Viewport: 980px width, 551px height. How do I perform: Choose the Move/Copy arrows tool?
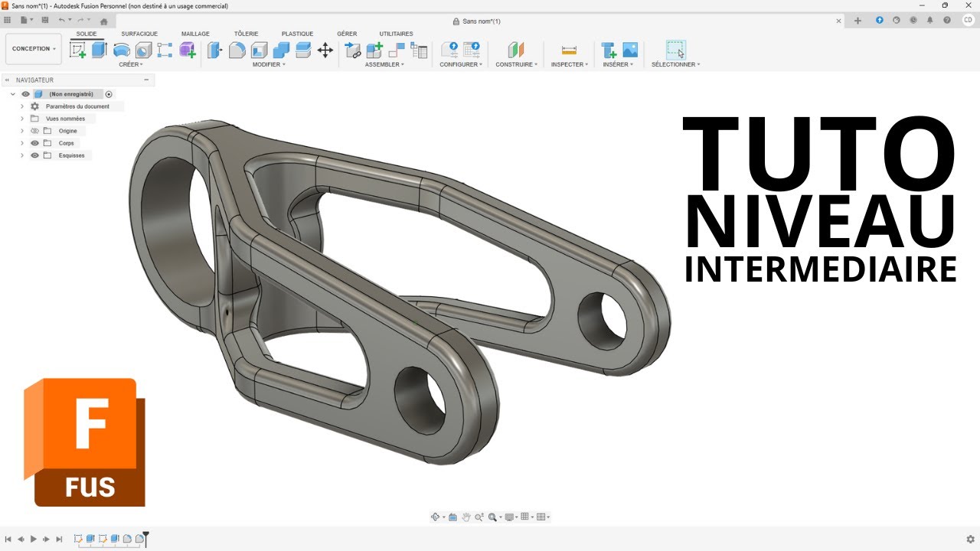click(x=325, y=51)
